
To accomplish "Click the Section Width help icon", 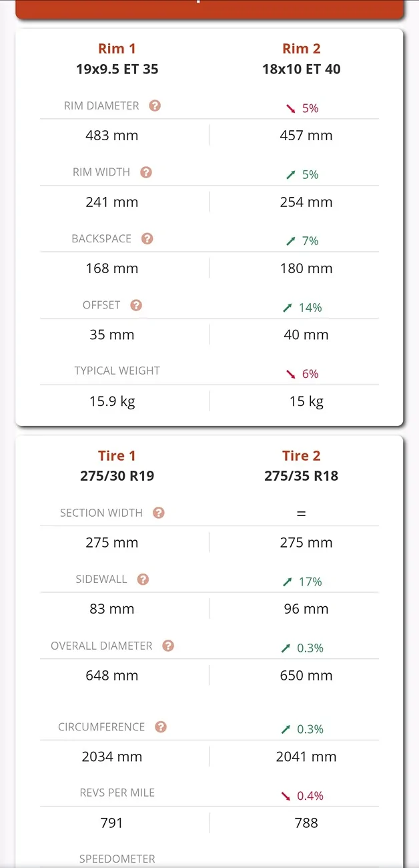I will 159,513.
